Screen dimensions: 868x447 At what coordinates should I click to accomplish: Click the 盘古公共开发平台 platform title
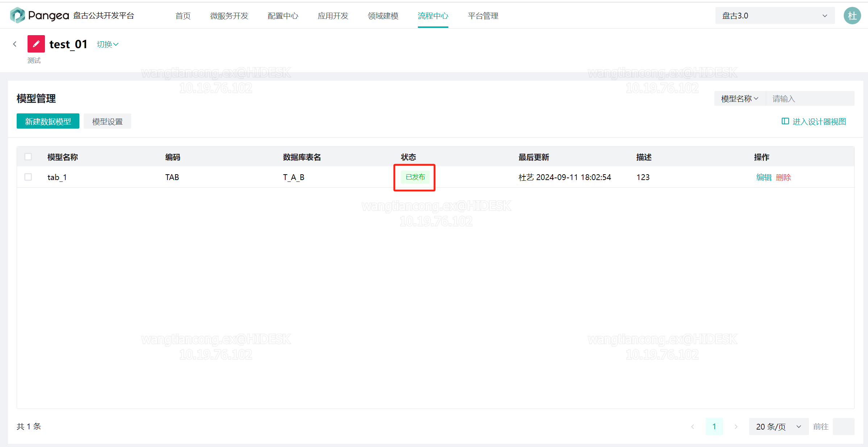coord(104,16)
